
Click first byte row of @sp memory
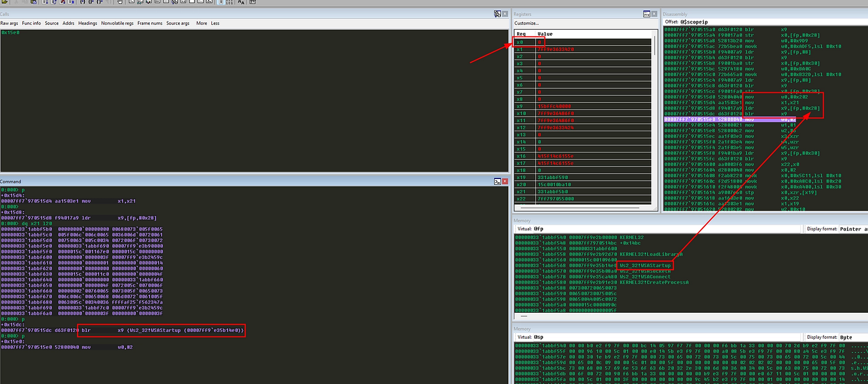click(x=691, y=344)
